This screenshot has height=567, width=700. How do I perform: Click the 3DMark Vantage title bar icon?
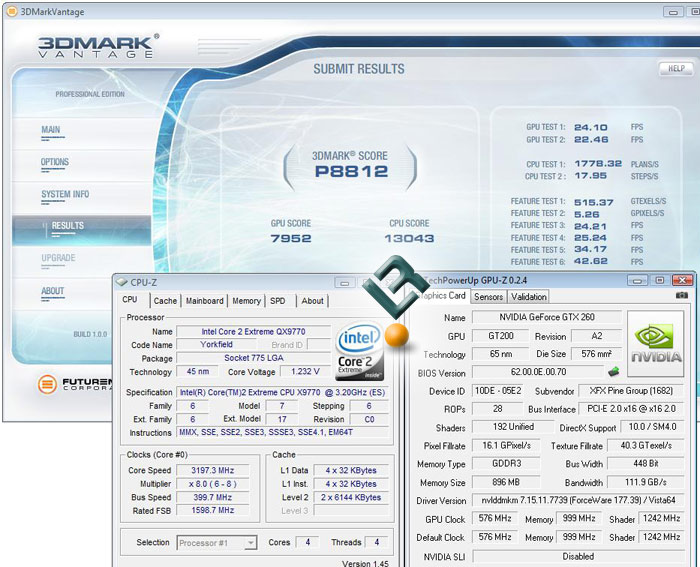pyautogui.click(x=12, y=11)
